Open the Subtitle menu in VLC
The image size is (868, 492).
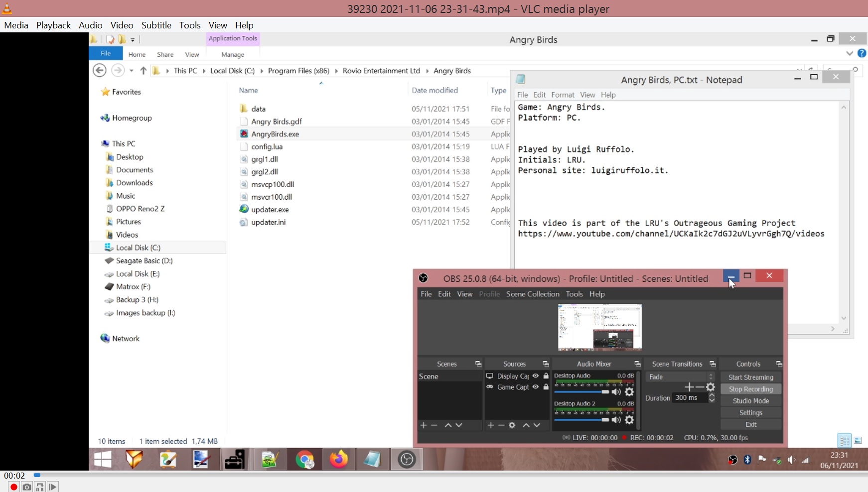[x=156, y=25]
